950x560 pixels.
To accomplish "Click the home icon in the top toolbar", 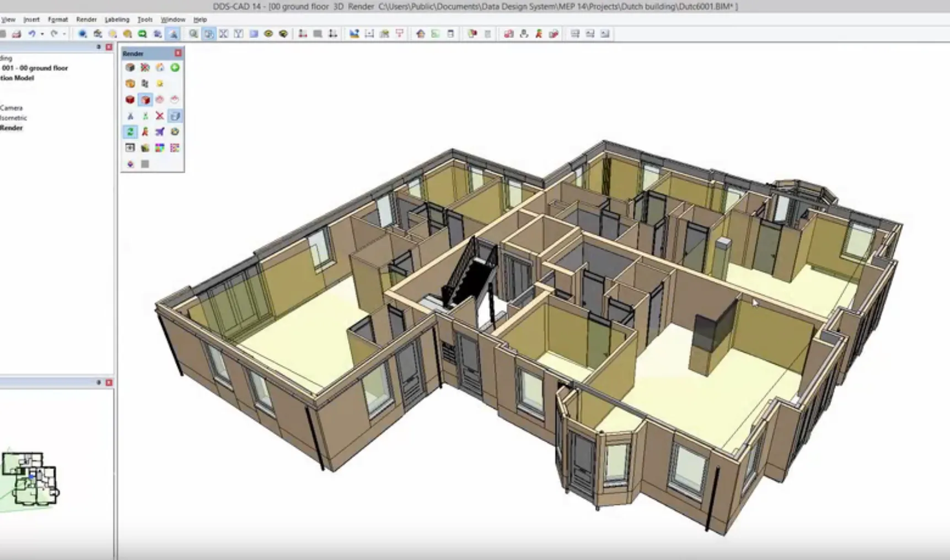I will click(421, 34).
